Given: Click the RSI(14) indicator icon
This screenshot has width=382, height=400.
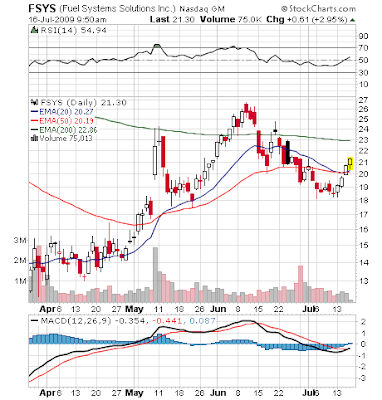Looking at the screenshot, I should (34, 30).
